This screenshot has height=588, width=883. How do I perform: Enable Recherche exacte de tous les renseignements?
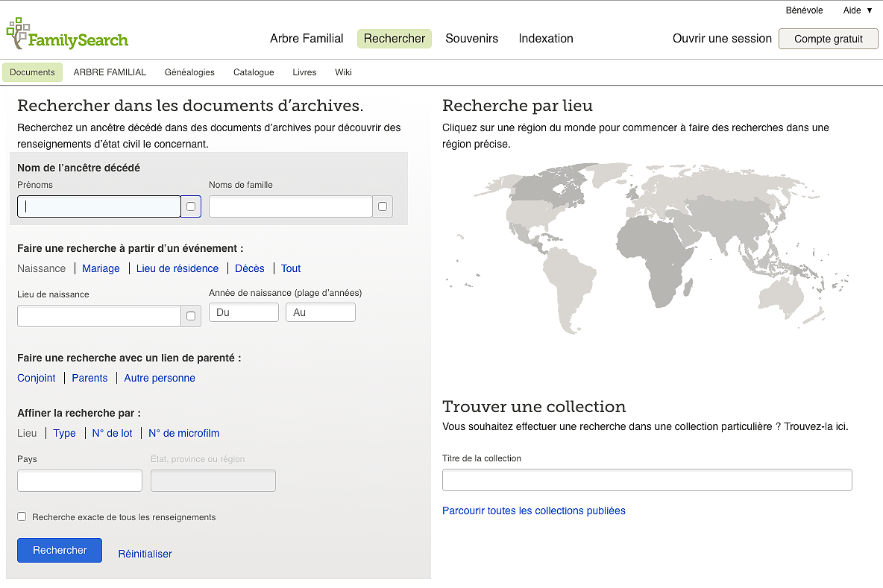tap(22, 516)
